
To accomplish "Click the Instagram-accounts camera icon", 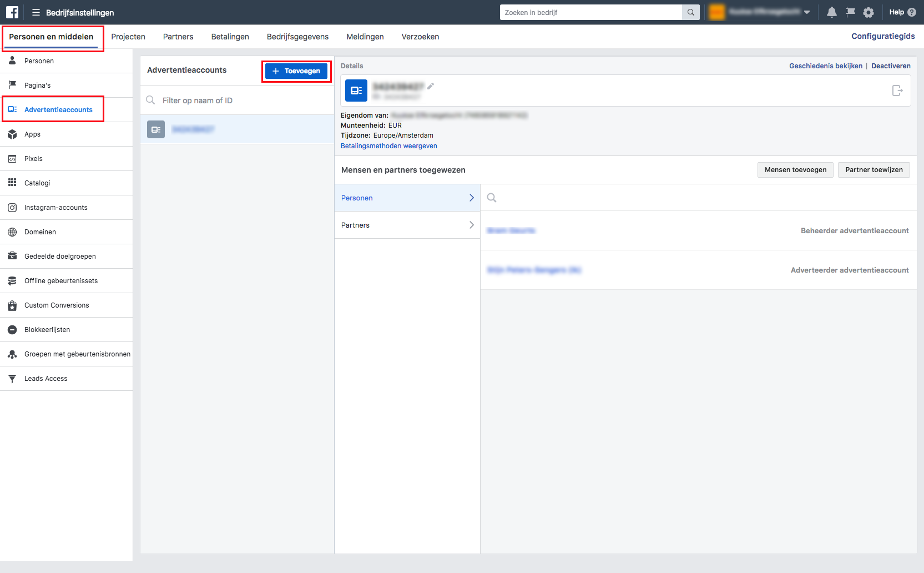I will click(x=12, y=207).
